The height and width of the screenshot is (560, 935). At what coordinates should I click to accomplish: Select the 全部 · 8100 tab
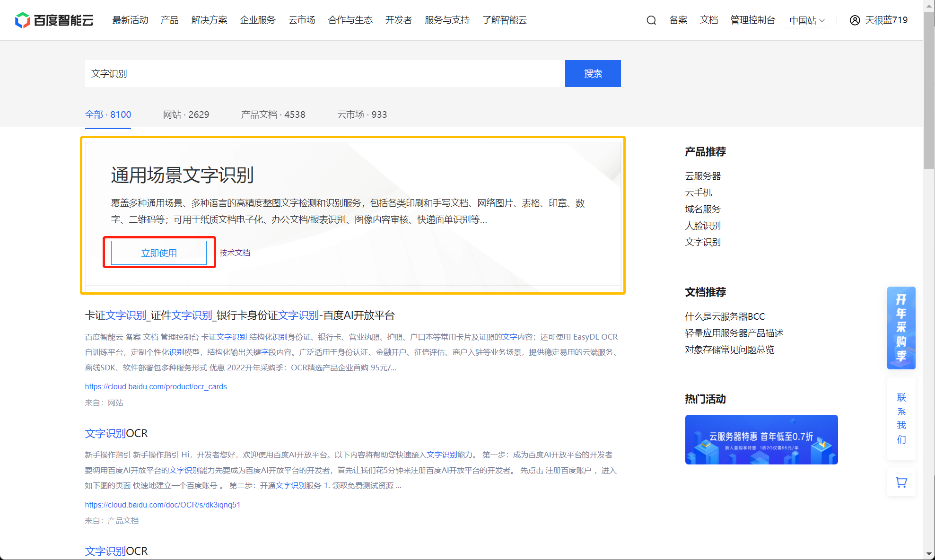pyautogui.click(x=108, y=114)
